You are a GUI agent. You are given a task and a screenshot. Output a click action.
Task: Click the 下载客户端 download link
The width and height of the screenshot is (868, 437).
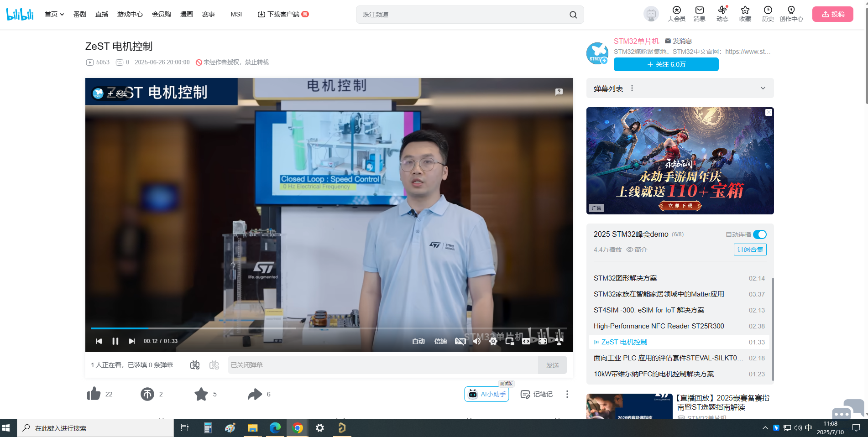tap(283, 14)
